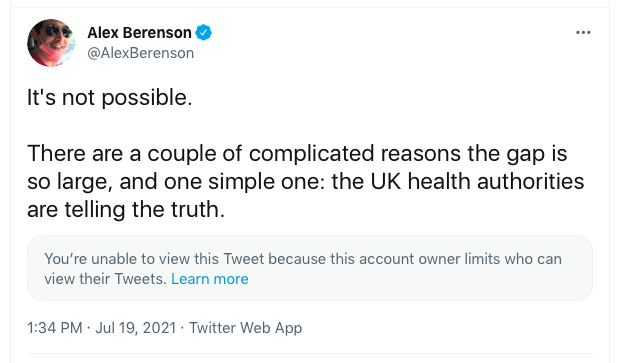Open the Twitter Web App source link
The width and height of the screenshot is (629, 363).
(246, 328)
